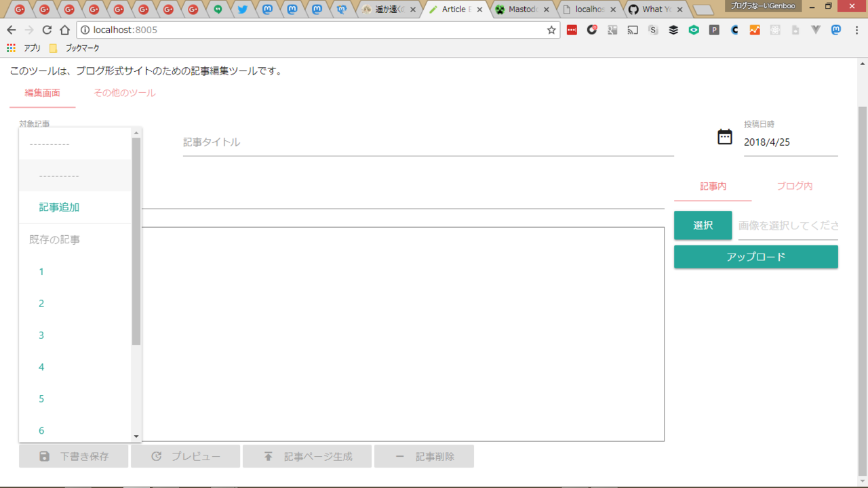Open the ブックマーク bookmarks folder
Image resolution: width=868 pixels, height=488 pixels.
click(x=75, y=48)
